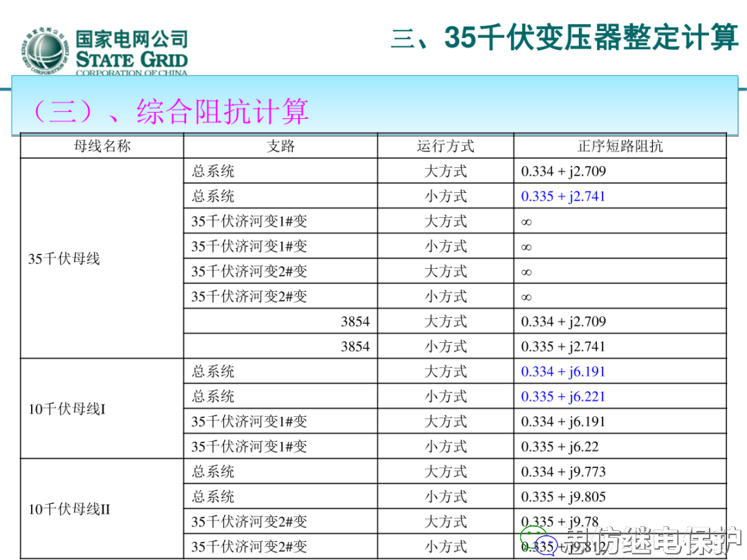Select the 小方式 cell beside 3854
This screenshot has height=560, width=747.
[445, 346]
